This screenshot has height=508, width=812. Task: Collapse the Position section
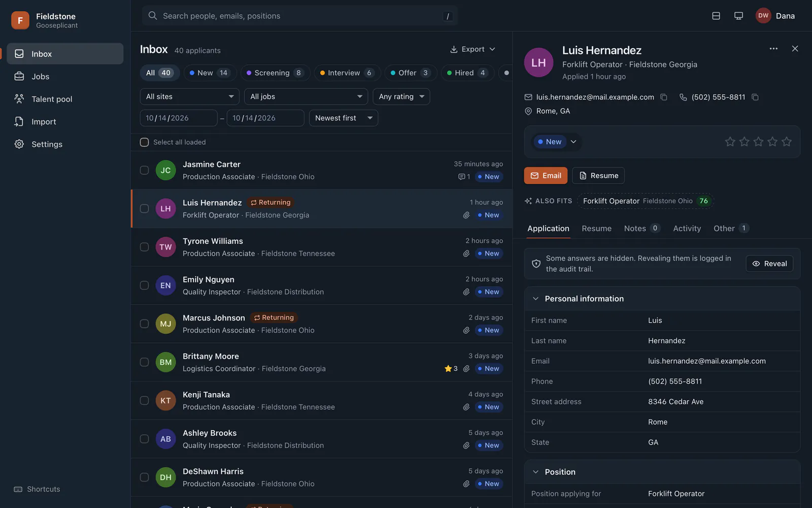(x=662, y=472)
